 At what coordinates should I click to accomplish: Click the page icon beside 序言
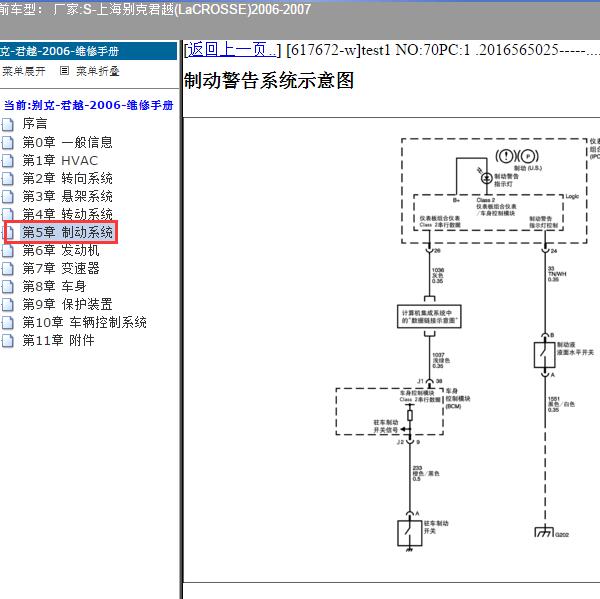click(x=8, y=124)
